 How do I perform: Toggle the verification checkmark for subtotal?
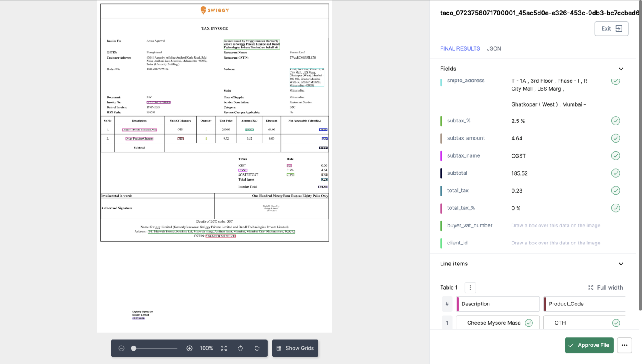[x=615, y=173]
